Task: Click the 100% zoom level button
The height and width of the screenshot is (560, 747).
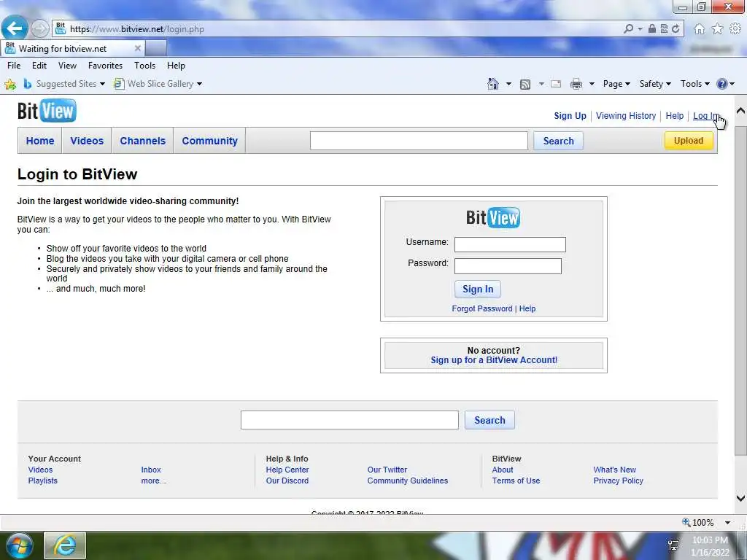Action: pos(698,522)
